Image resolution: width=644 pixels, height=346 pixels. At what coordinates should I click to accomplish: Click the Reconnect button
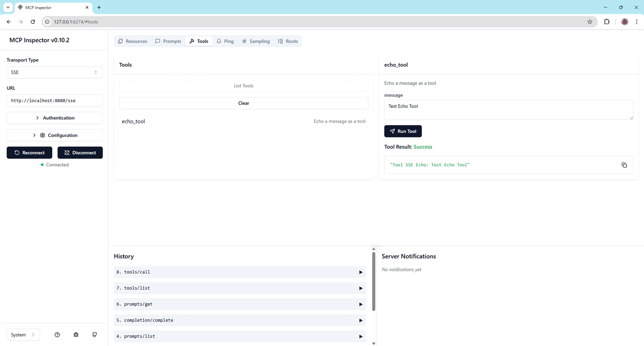(x=30, y=153)
